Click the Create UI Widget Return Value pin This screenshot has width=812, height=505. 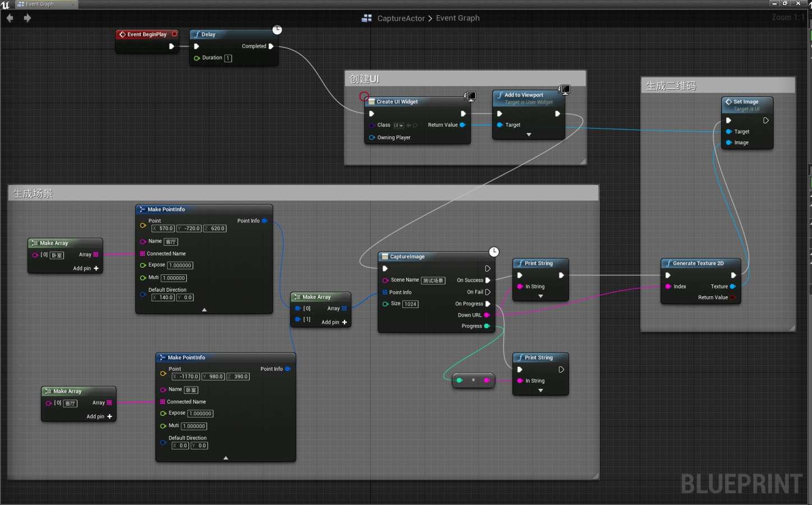click(x=462, y=125)
